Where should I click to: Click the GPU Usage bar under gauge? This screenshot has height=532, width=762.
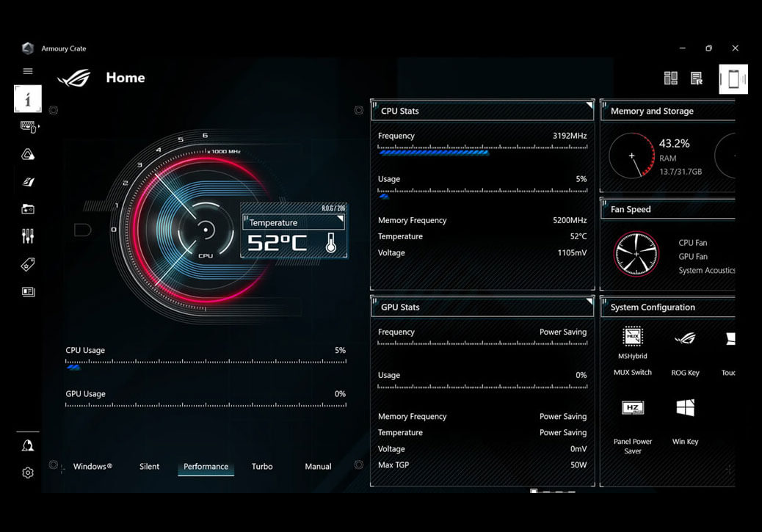pos(206,405)
